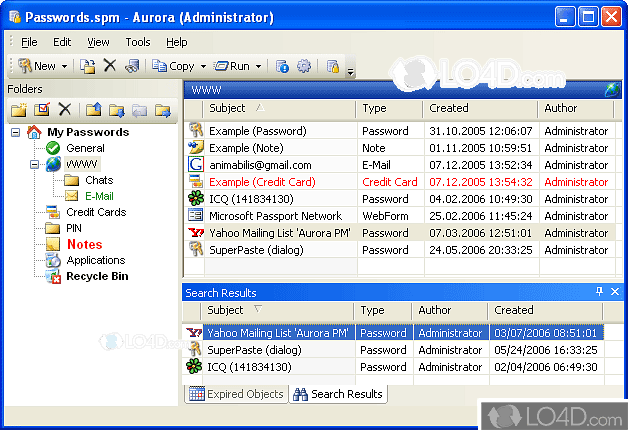Sort main list by Author column
This screenshot has height=430, width=628.
coord(576,109)
